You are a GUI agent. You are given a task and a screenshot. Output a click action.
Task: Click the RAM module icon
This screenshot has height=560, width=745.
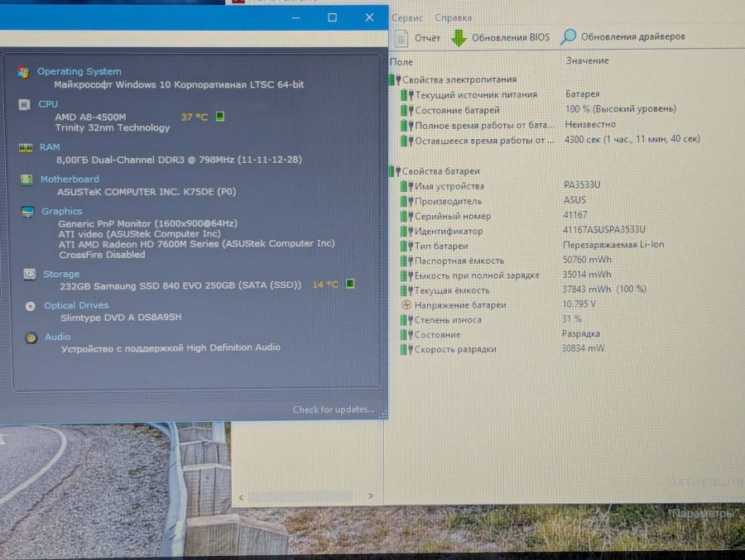[x=26, y=148]
